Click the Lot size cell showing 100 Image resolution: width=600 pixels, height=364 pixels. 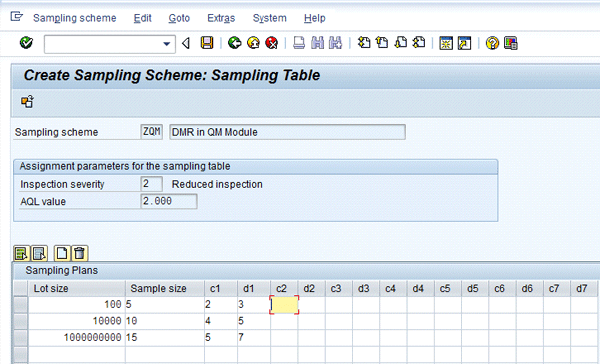(77, 305)
